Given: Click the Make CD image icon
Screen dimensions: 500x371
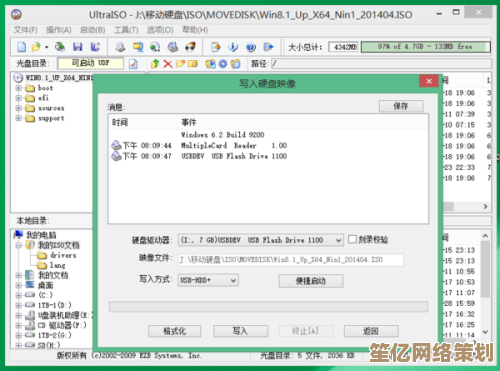Looking at the screenshot, I should 120,47.
